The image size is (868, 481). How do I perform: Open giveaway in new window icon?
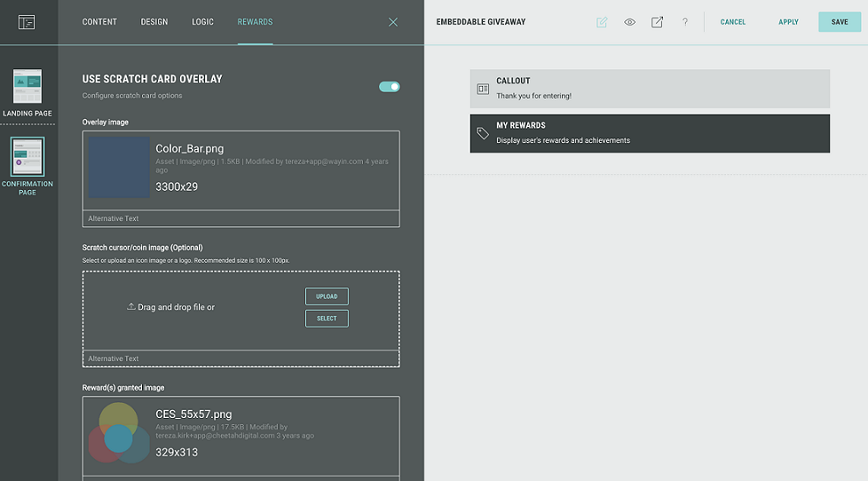(x=657, y=22)
